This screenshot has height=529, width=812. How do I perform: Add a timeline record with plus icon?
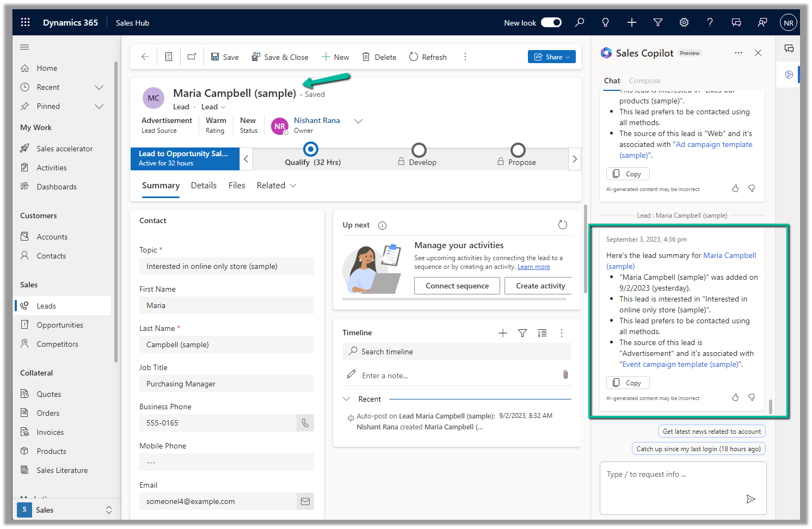pos(502,333)
